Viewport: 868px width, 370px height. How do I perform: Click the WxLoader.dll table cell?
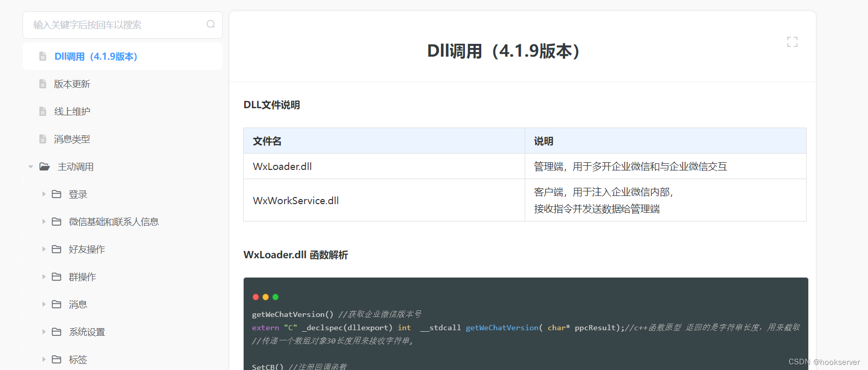tap(384, 166)
